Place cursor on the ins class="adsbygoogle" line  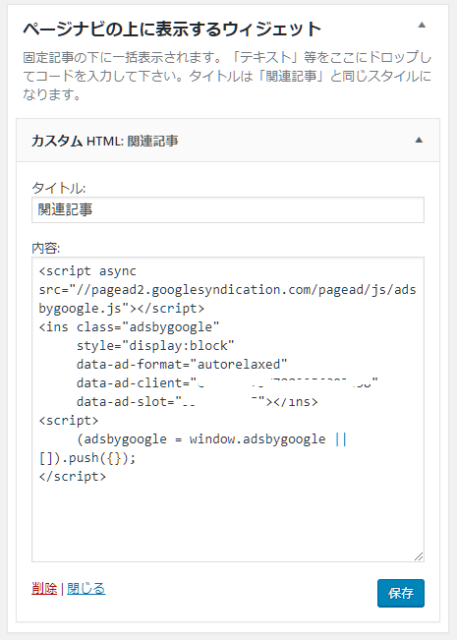point(129,327)
